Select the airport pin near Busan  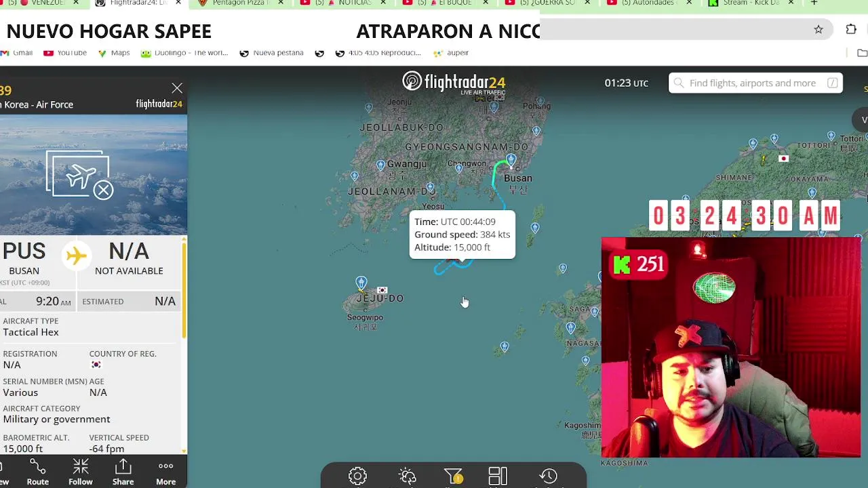click(511, 160)
